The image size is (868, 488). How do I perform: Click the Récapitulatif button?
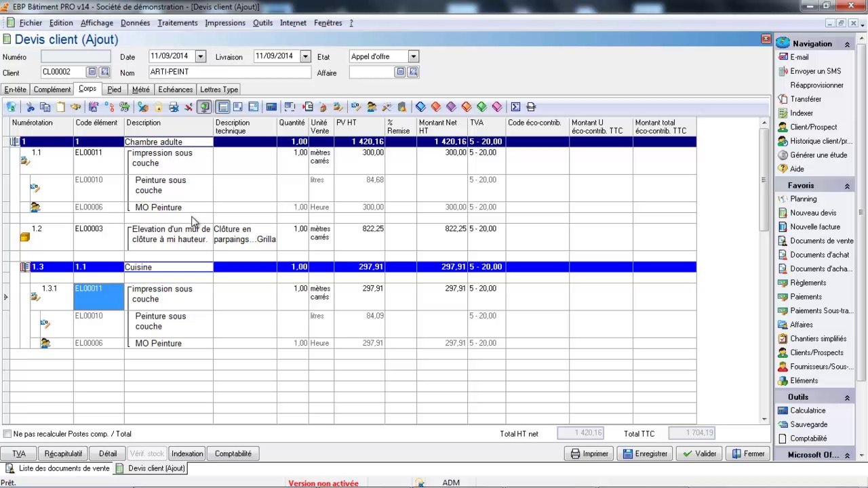pyautogui.click(x=63, y=453)
